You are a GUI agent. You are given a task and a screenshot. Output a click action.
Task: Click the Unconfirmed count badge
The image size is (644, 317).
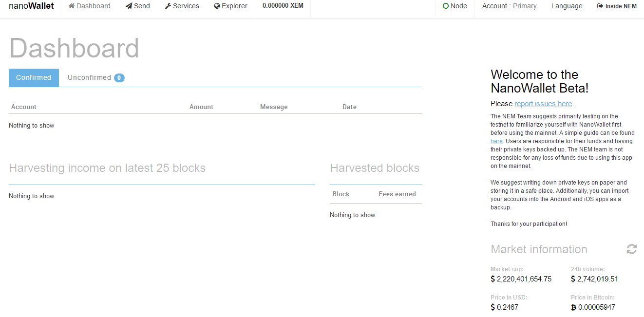[119, 78]
